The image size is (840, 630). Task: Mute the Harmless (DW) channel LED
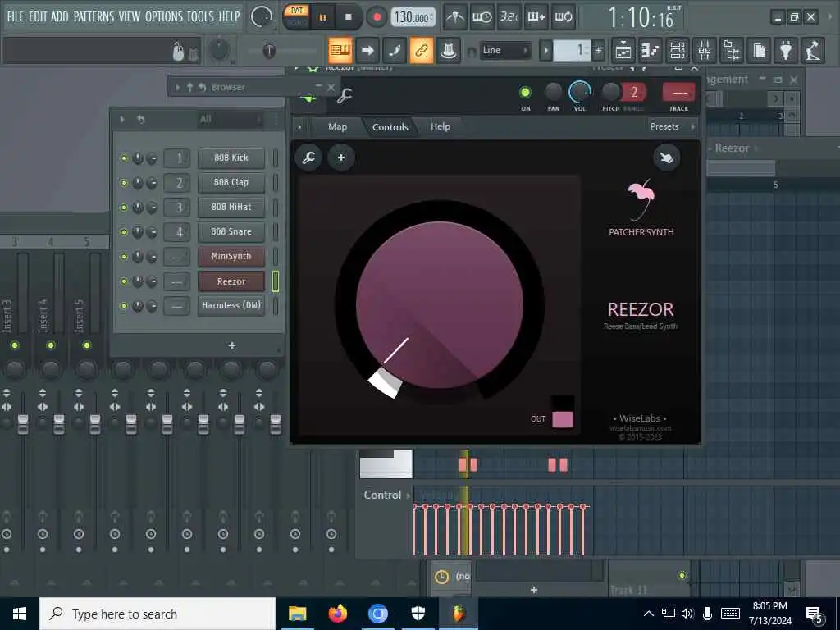point(124,306)
